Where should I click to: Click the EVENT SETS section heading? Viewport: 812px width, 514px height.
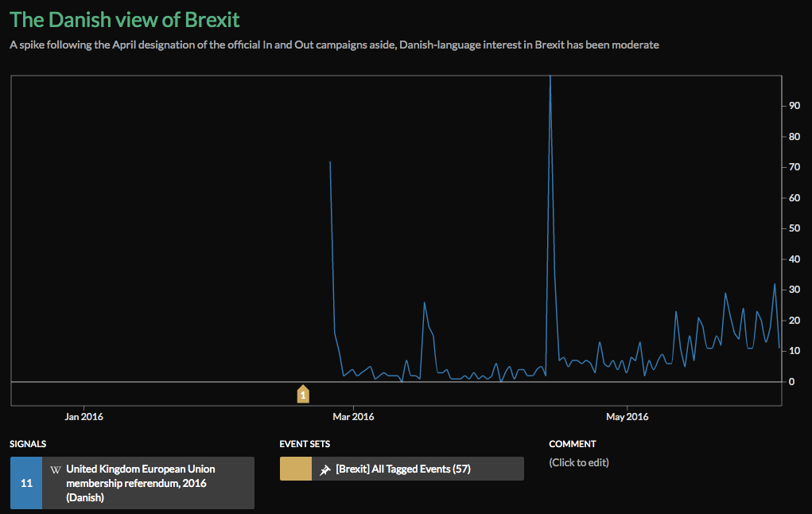(305, 444)
